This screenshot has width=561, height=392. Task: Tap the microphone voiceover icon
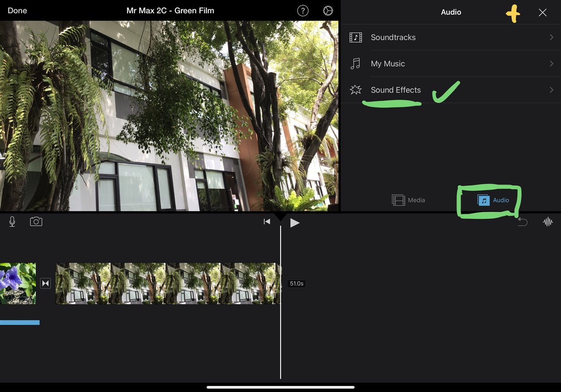tap(12, 222)
